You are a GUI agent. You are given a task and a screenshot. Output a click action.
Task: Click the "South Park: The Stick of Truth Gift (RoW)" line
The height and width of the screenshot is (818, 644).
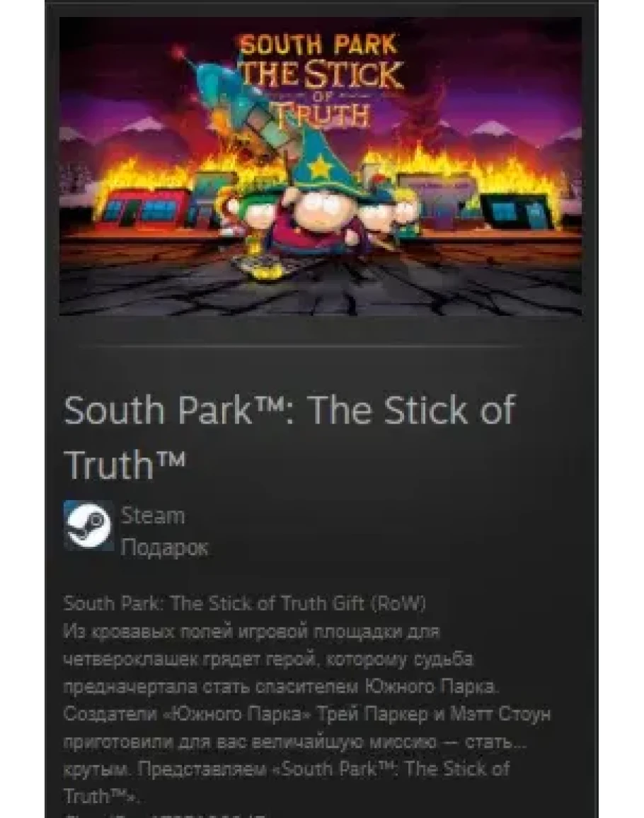[245, 603]
